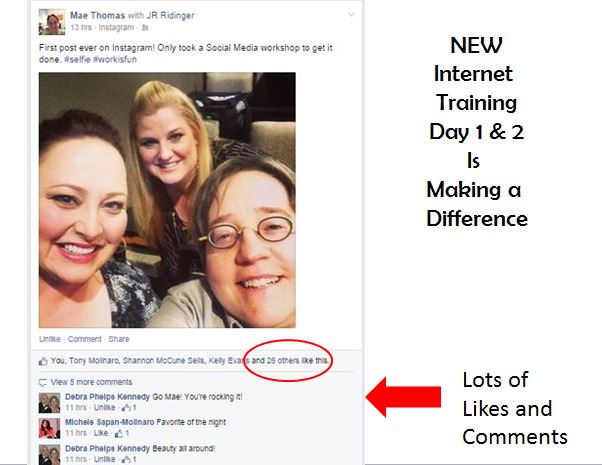Screen dimensions: 602x465
Task: Unlike the "Go Mae!" comment
Action: point(104,407)
